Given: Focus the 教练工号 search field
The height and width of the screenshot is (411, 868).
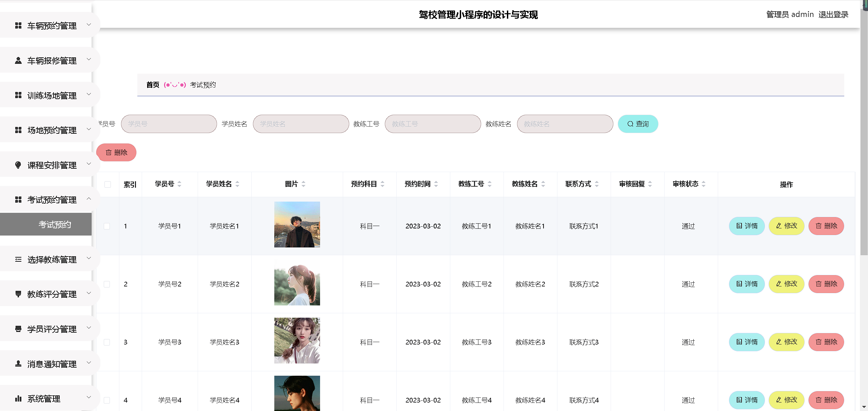Looking at the screenshot, I should pyautogui.click(x=433, y=124).
